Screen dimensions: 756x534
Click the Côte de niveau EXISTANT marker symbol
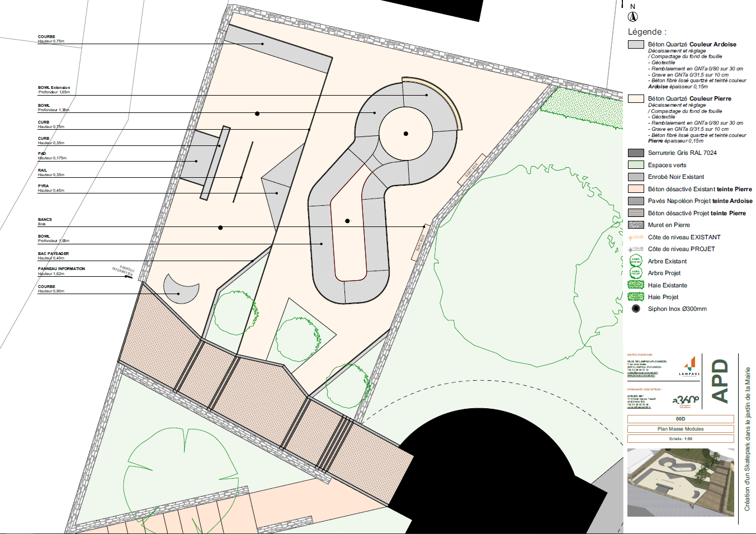[636, 237]
